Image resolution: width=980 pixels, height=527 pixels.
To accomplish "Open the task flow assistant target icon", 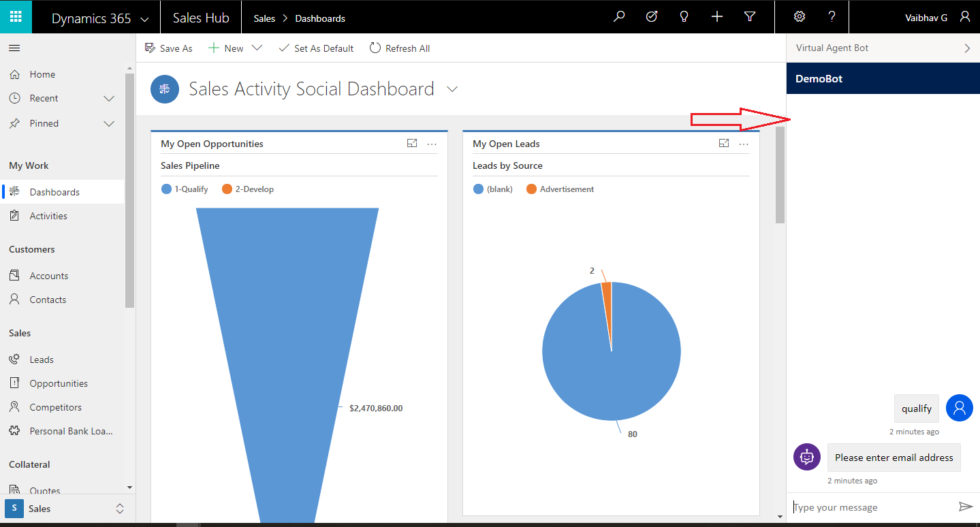I will coord(652,17).
